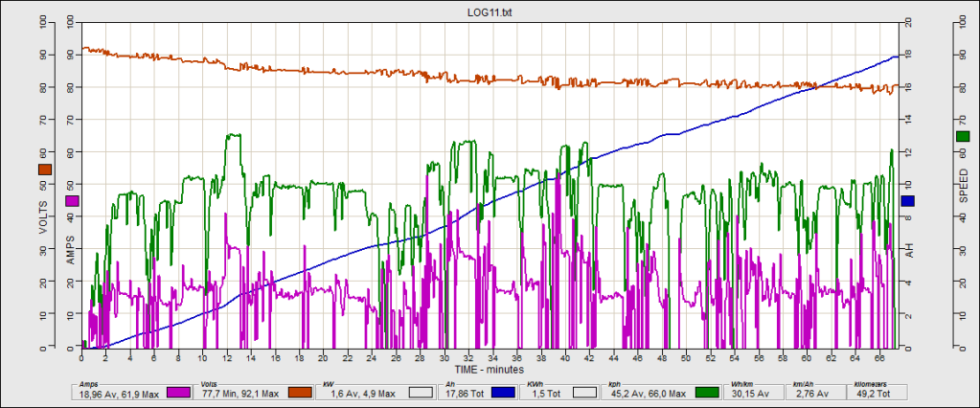Toggle the blue Ah swatch in legend
Viewport: 980px width, 408px height.
pyautogui.click(x=504, y=393)
